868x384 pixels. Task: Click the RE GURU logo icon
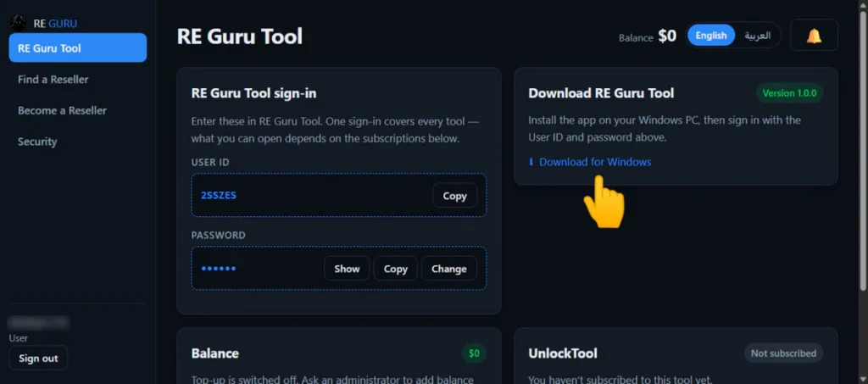click(19, 23)
